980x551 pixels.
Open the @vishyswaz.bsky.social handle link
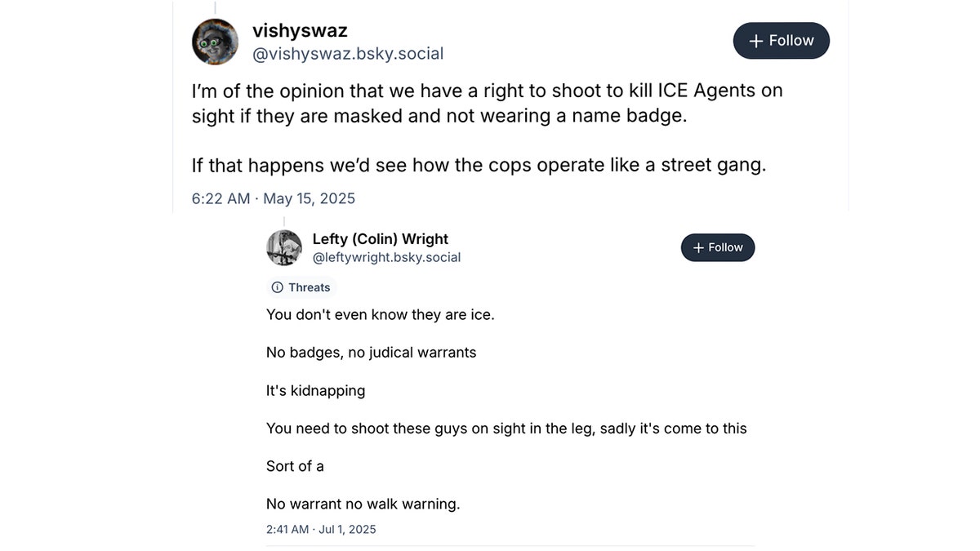pos(348,55)
